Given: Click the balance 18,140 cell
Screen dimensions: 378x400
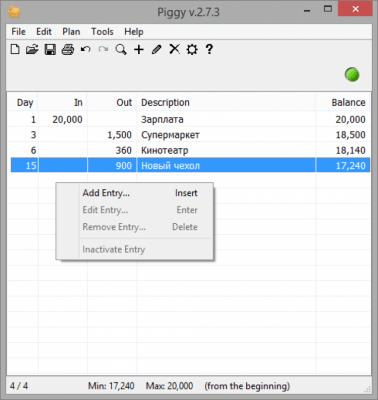Looking at the screenshot, I should [343, 150].
